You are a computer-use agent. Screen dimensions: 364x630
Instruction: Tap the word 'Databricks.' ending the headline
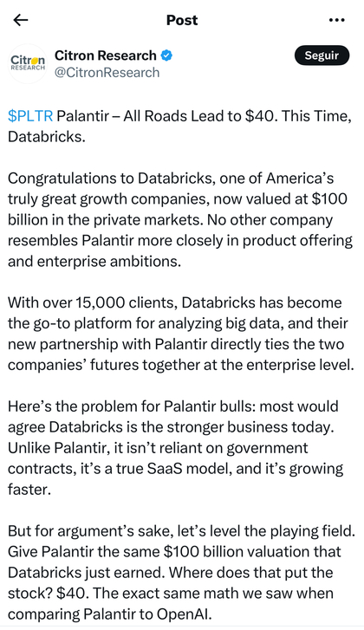pyautogui.click(x=47, y=137)
